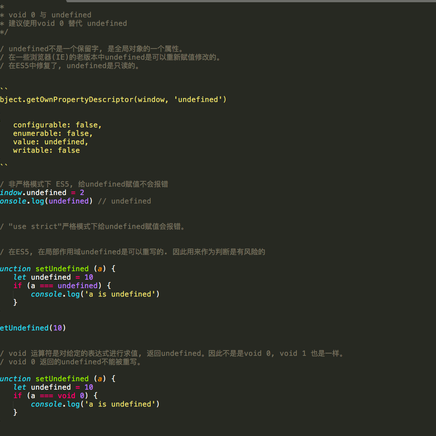Image resolution: width=436 pixels, height=436 pixels.
Task: Click the comment '建议使用void 0 替代 undefined'
Action: pos(64,23)
